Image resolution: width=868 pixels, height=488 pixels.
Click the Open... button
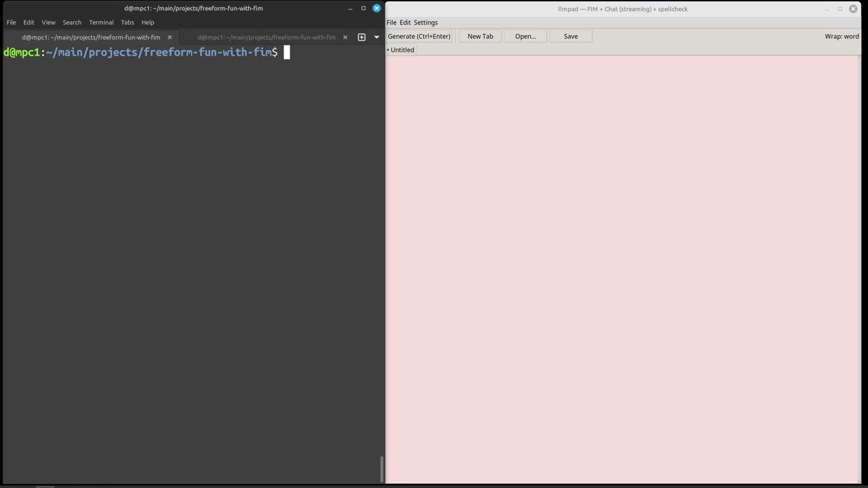(x=526, y=37)
